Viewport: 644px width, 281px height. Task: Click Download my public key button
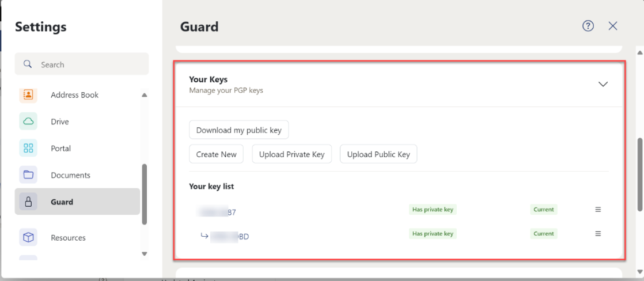click(x=238, y=130)
